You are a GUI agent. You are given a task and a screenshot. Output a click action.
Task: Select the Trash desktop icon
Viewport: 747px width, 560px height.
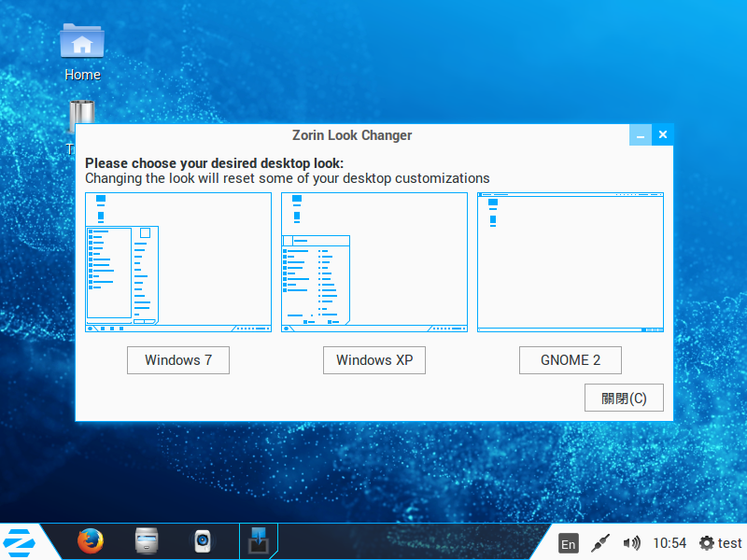point(82,116)
